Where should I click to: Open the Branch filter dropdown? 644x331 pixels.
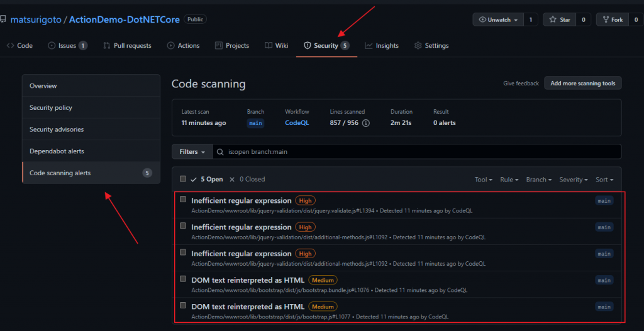[x=538, y=180]
